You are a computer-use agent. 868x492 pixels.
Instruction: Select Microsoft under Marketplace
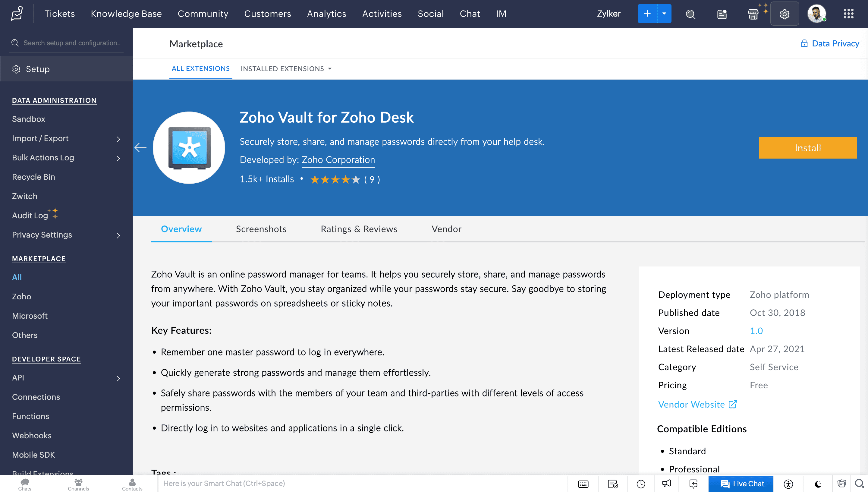(30, 316)
